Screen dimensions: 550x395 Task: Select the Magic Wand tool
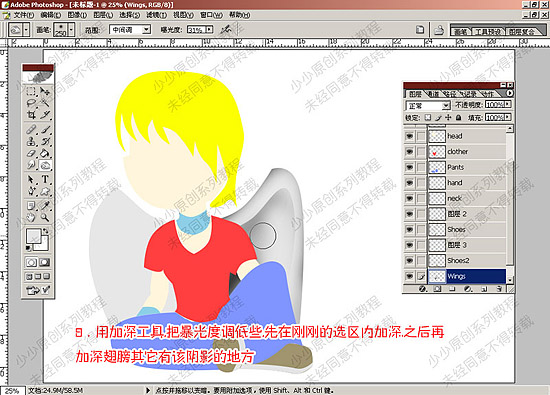pyautogui.click(x=45, y=103)
